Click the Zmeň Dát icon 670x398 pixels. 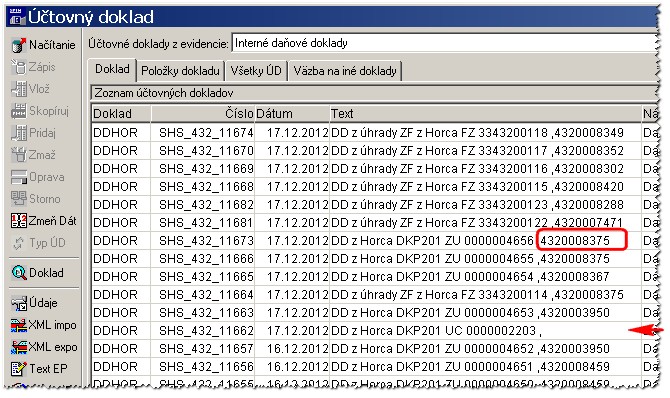[18, 221]
